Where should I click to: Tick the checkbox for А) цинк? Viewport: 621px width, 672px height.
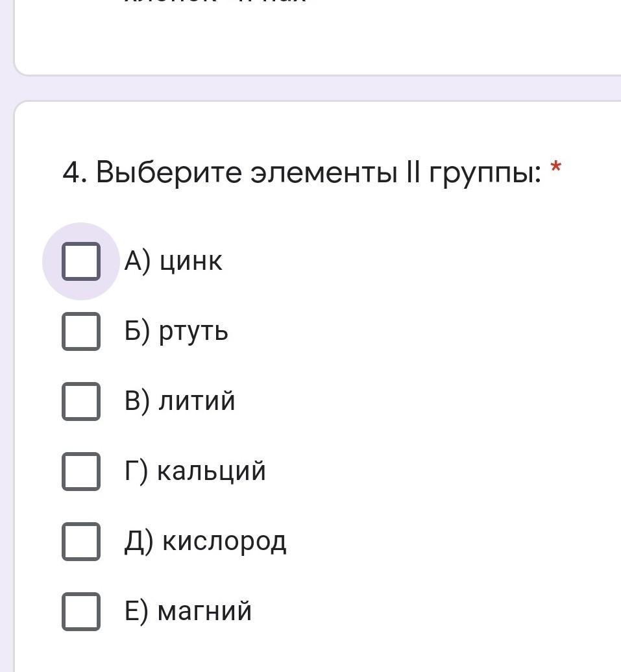click(x=81, y=261)
